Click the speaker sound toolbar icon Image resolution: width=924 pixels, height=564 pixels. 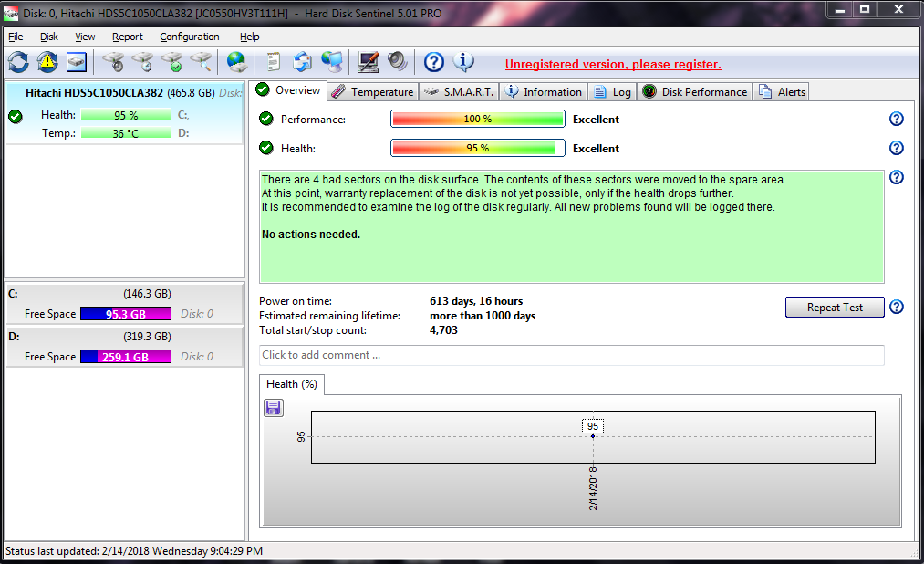[x=398, y=62]
